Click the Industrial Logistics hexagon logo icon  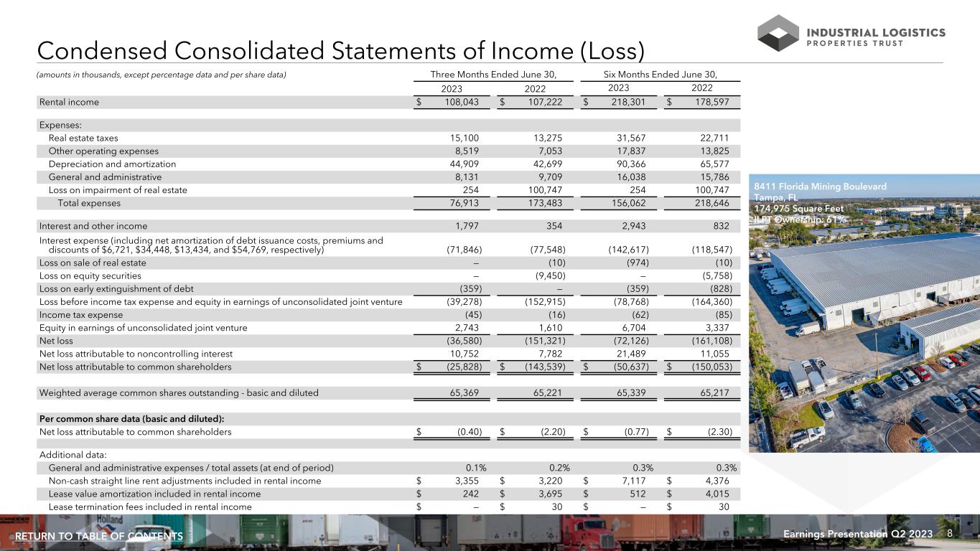coord(778,33)
